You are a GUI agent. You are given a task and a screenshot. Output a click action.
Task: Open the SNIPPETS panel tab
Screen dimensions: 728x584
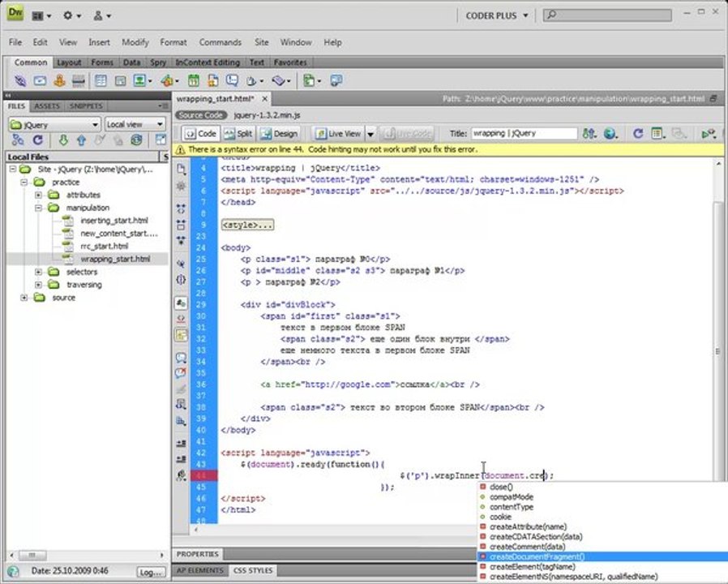coord(86,106)
